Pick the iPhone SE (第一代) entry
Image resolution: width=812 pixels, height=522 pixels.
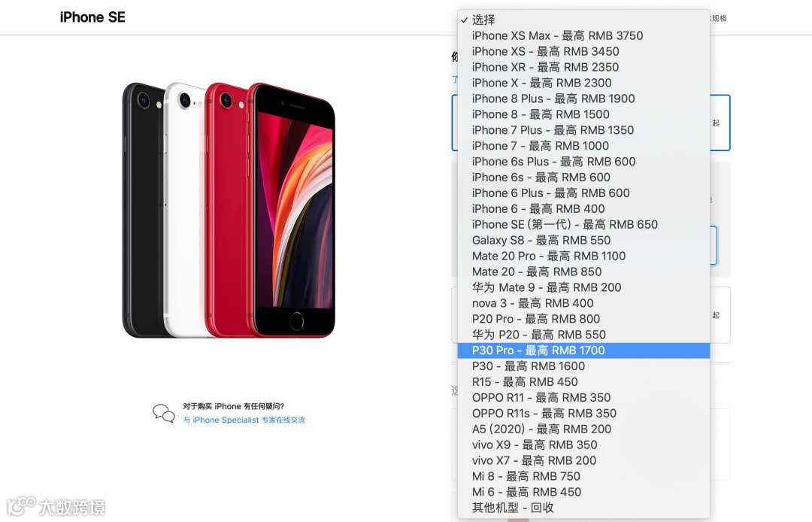pos(583,225)
